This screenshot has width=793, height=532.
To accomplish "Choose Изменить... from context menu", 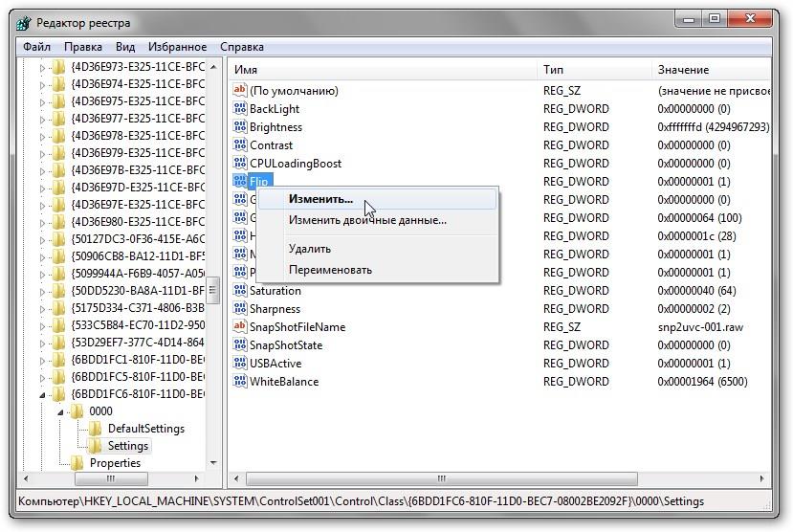I will [320, 199].
